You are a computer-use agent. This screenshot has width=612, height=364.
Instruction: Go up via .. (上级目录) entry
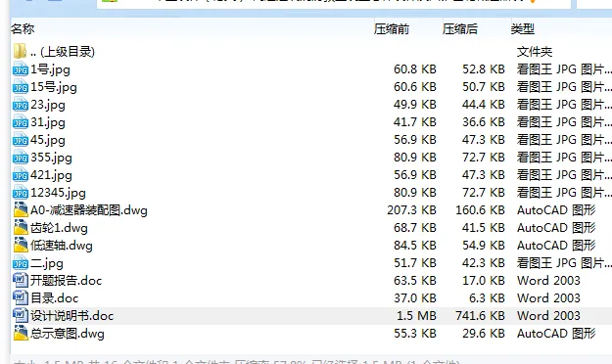click(63, 52)
